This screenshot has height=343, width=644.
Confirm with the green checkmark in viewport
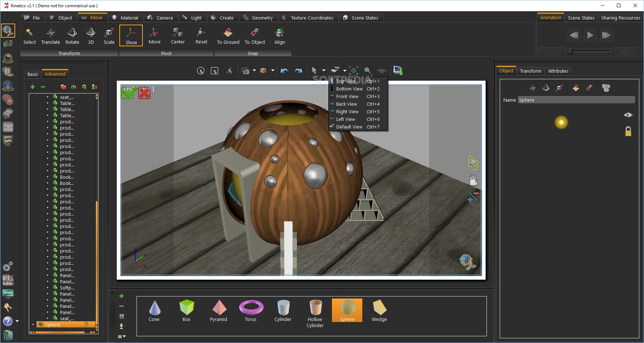click(x=128, y=93)
